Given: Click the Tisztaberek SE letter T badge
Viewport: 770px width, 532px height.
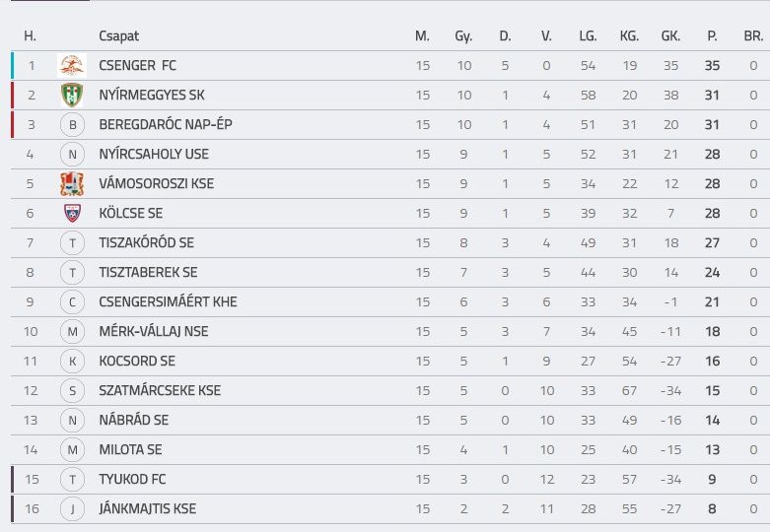Looking at the screenshot, I should (72, 272).
